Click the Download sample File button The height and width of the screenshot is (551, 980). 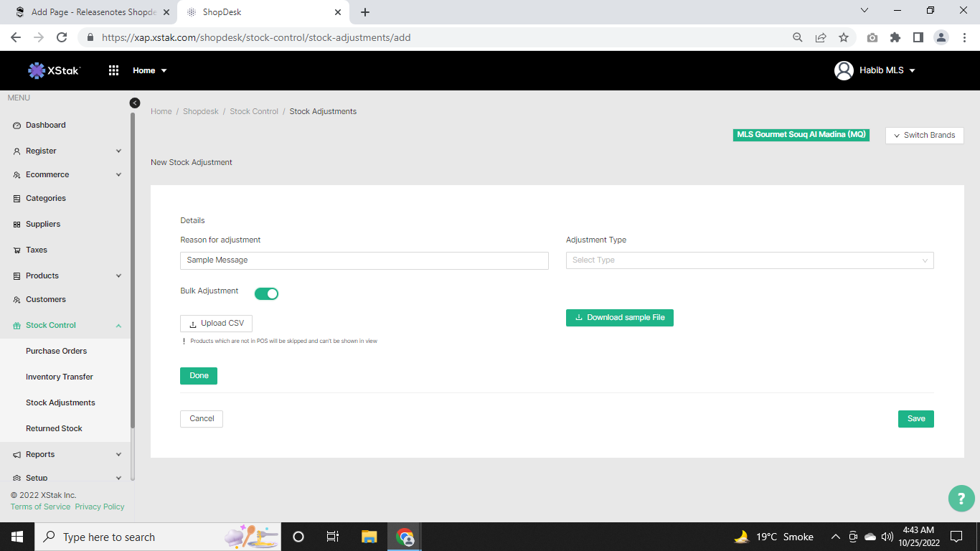coord(619,318)
